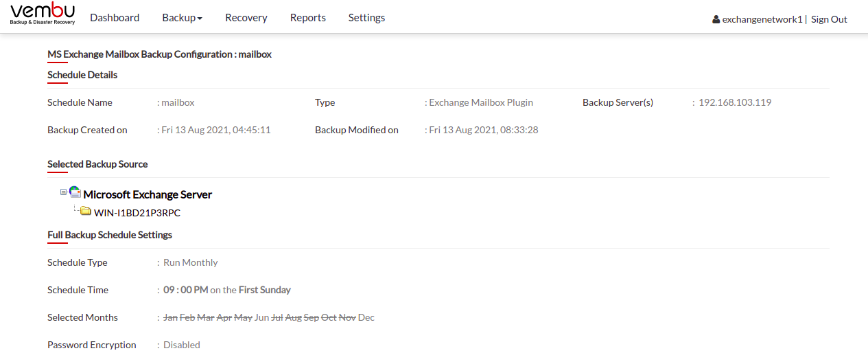
Task: Click the WIN-I1BD21P3RPC folder icon
Action: point(86,211)
